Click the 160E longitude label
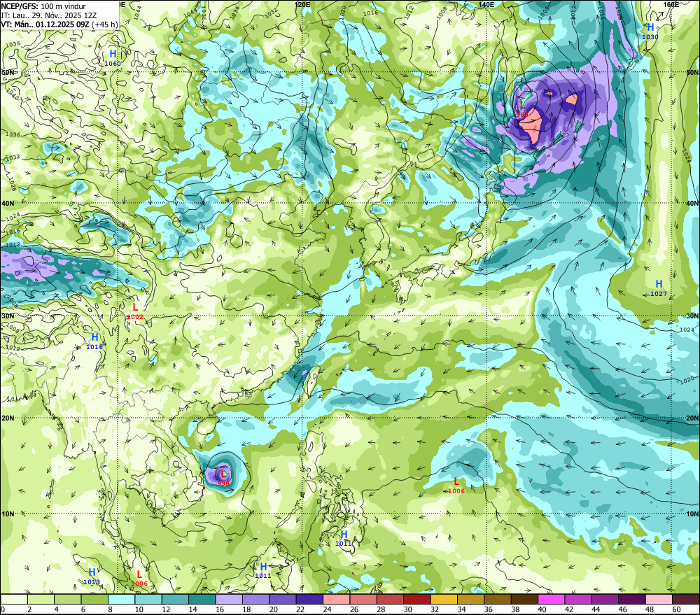The width and height of the screenshot is (700, 615). point(671,4)
